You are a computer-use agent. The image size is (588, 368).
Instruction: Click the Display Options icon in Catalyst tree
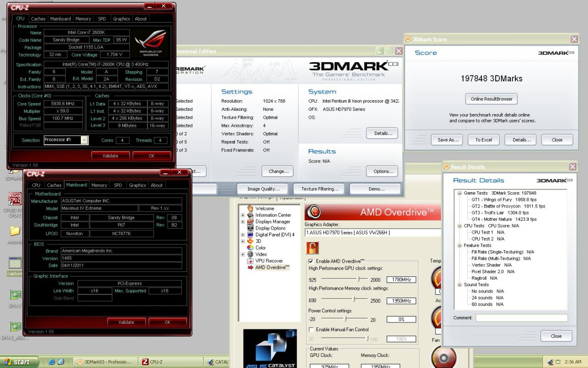250,228
